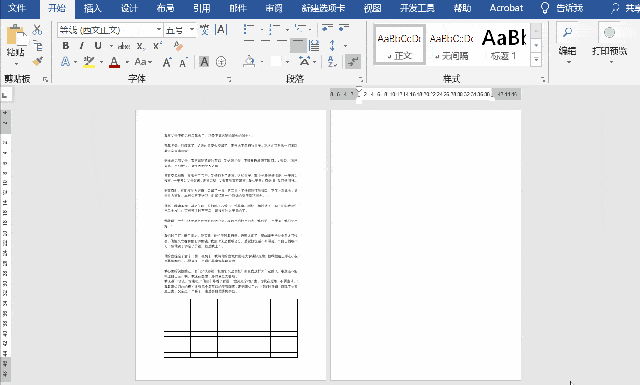Click the tab selector at ruler corner

pyautogui.click(x=5, y=95)
